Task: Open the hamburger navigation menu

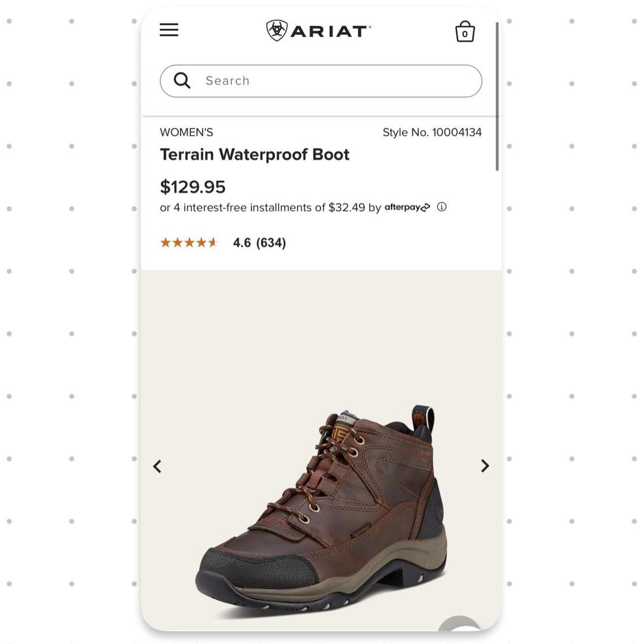Action: 169,30
